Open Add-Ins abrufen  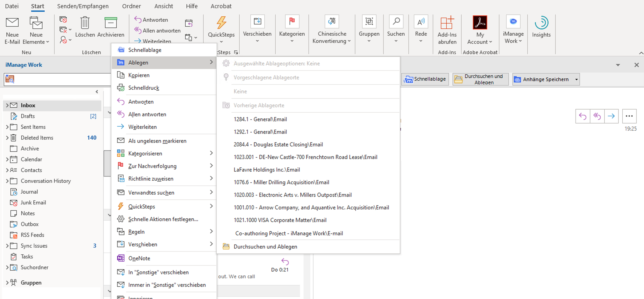coord(447,23)
